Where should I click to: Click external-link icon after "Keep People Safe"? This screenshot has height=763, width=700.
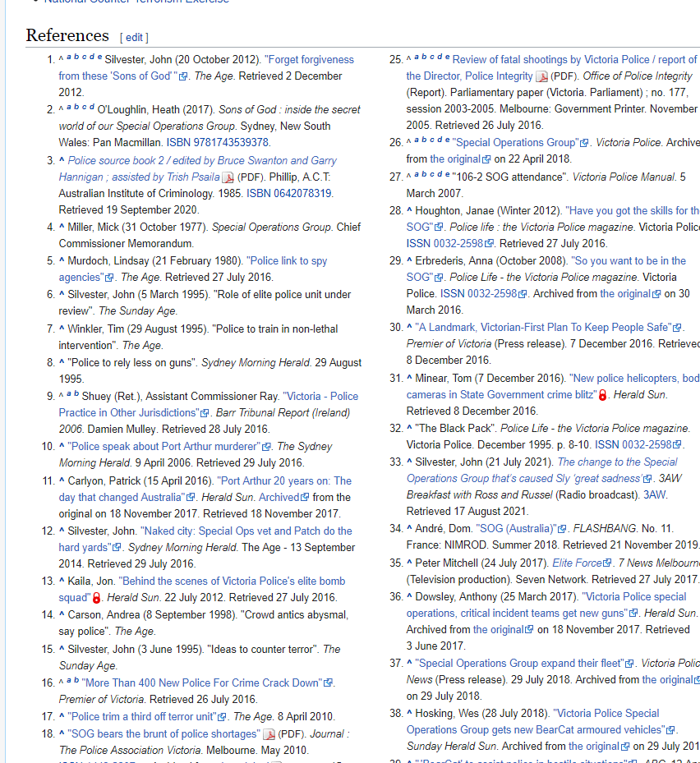677,328
